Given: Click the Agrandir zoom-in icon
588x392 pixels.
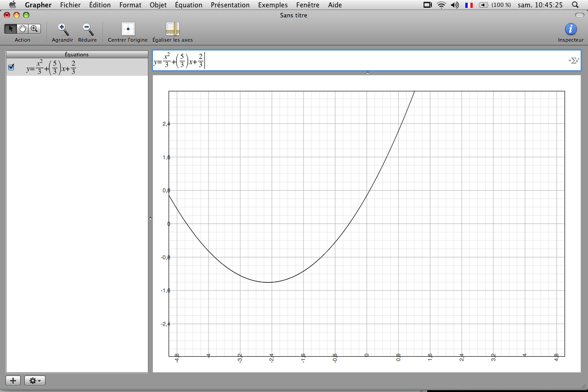Looking at the screenshot, I should 62,29.
